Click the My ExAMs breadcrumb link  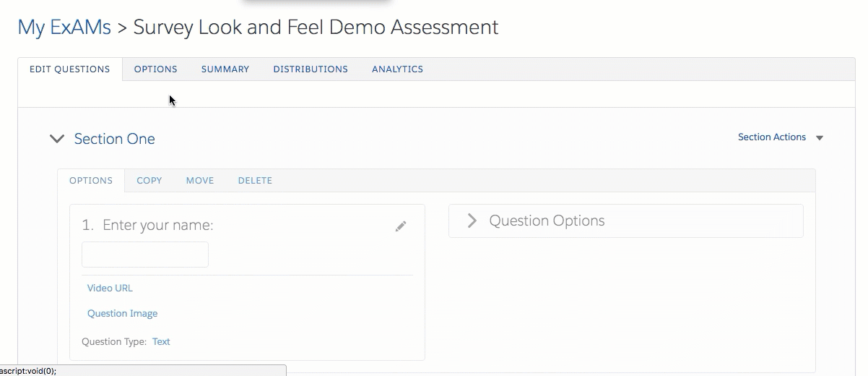click(x=64, y=27)
